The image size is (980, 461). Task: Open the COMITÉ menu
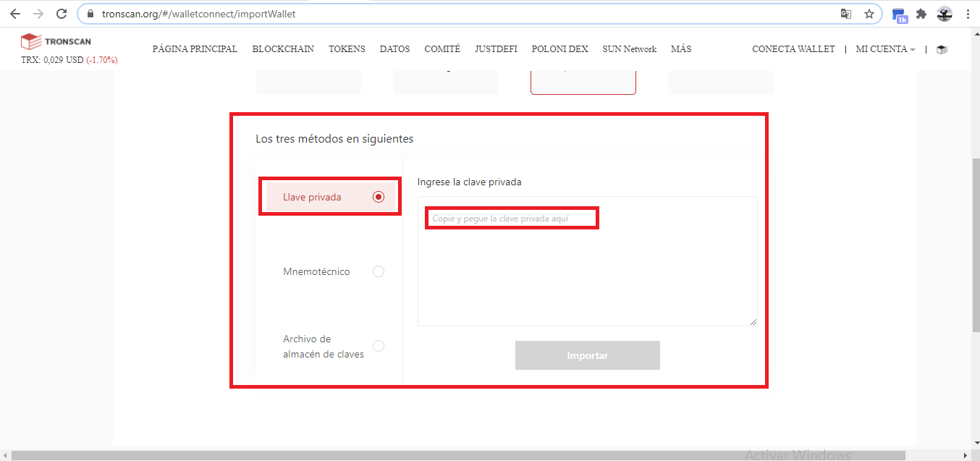442,49
